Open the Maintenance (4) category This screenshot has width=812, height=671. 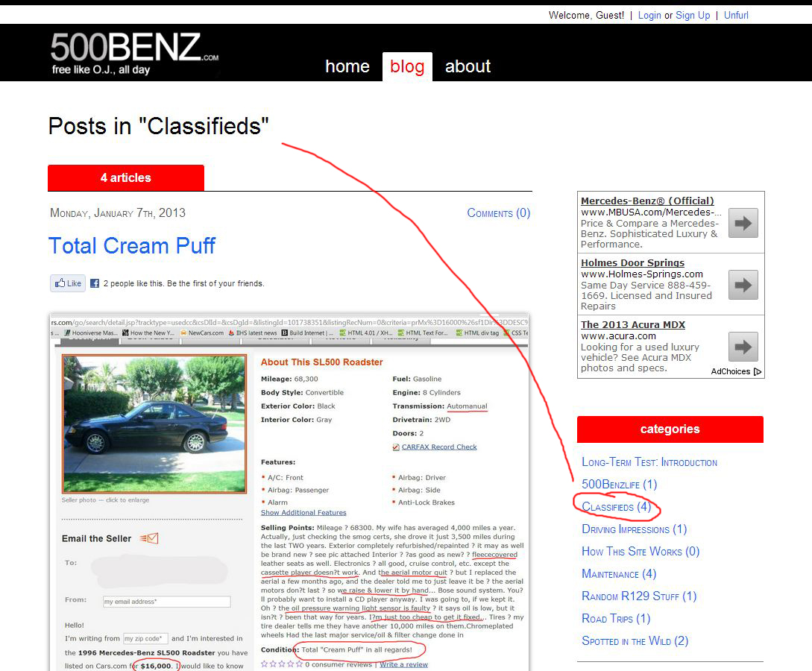coord(619,573)
